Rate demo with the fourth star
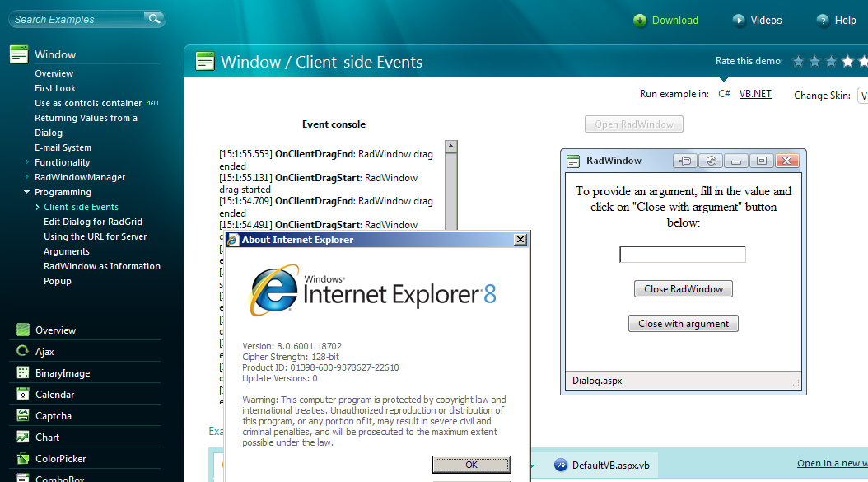Viewport: 868px width, 482px height. [x=847, y=62]
